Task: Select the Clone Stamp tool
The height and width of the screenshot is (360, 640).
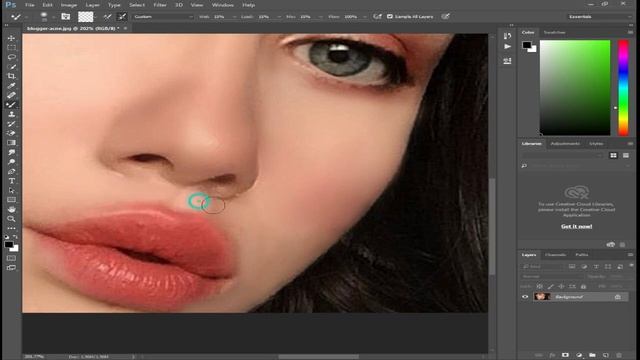Action: [11, 114]
